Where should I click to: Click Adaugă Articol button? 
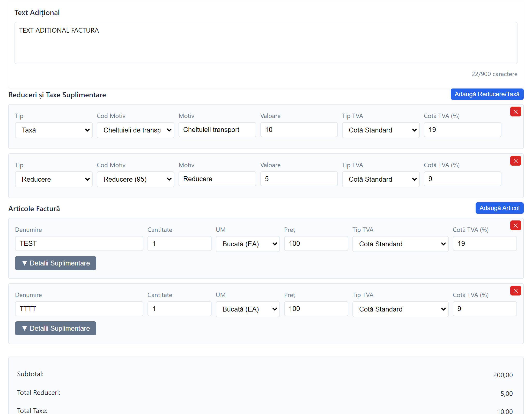click(x=499, y=208)
